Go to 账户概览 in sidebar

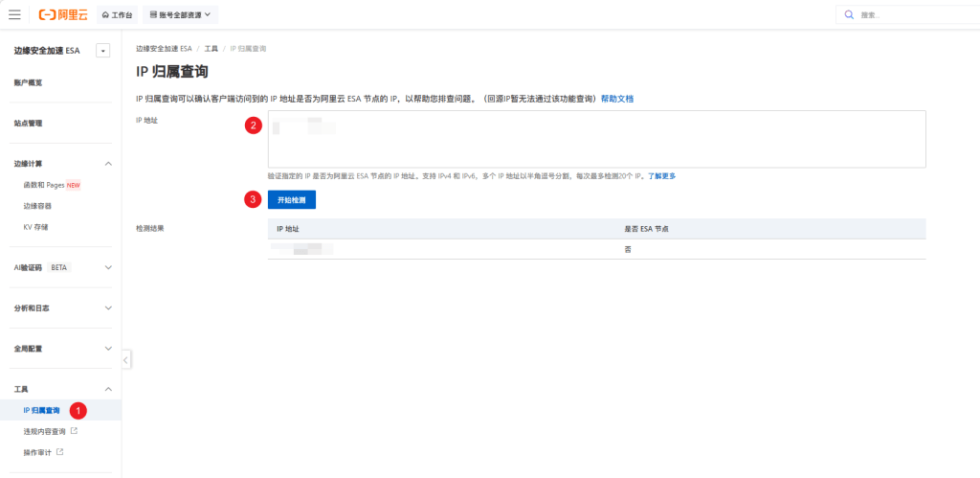pyautogui.click(x=28, y=82)
